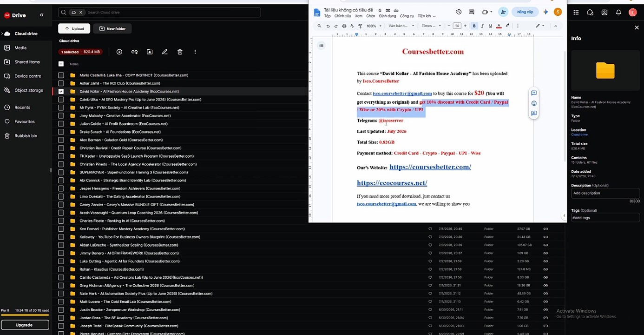The image size is (644, 335).
Task: Click the Upload button
Action: (74, 28)
